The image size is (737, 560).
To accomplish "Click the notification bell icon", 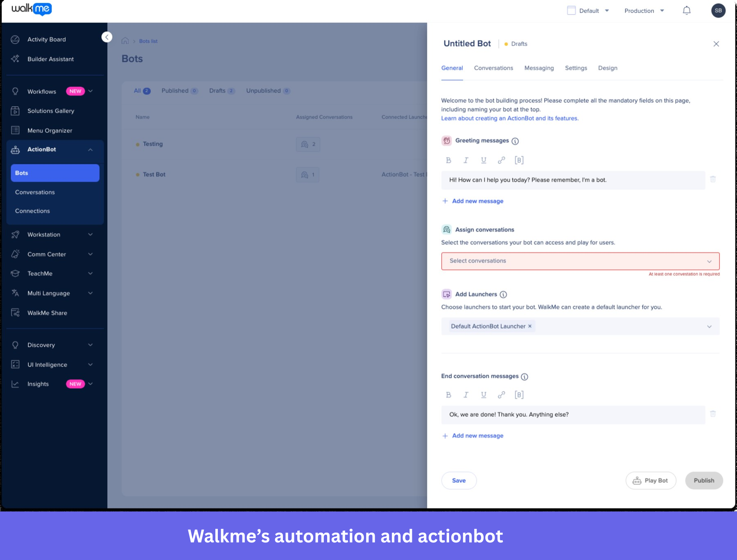I will coord(687,10).
